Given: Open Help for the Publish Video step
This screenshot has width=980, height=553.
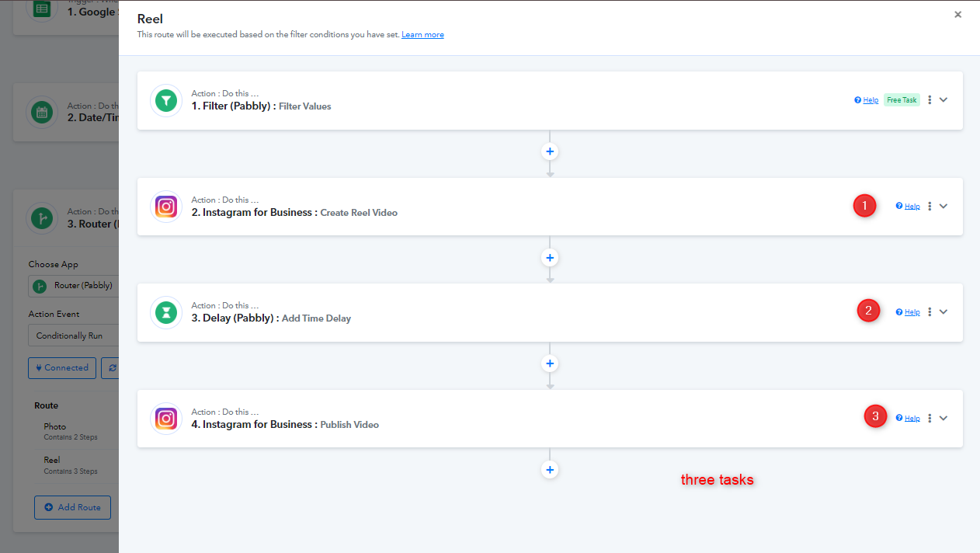Looking at the screenshot, I should point(908,418).
